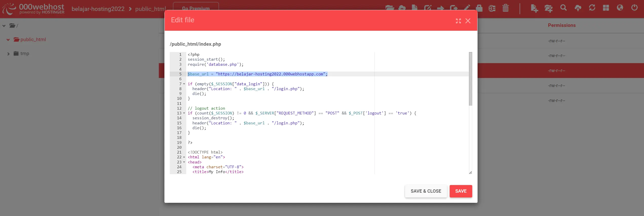Fold the html tag at line 22

tap(184, 157)
